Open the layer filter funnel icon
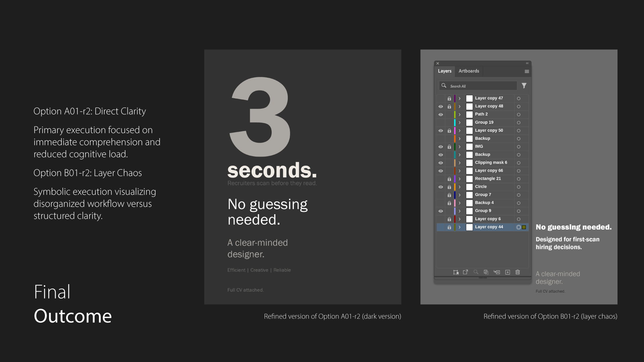The height and width of the screenshot is (362, 644). [524, 86]
